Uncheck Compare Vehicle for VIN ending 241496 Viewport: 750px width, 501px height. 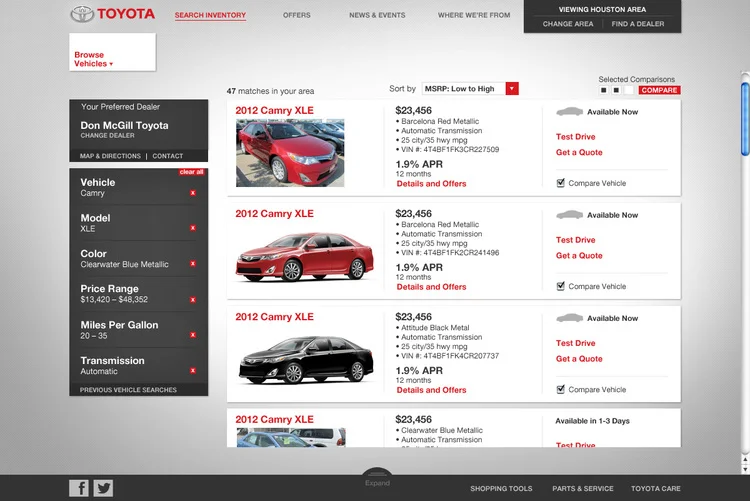click(561, 286)
